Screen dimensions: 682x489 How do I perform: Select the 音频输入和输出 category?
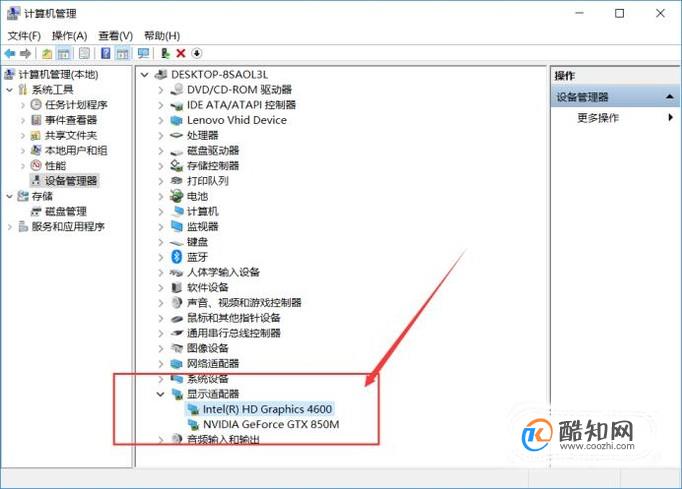coord(223,439)
